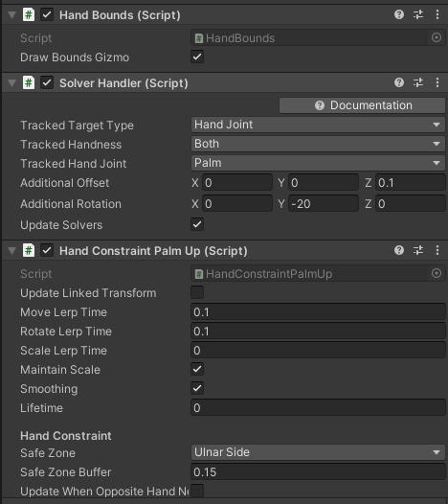Open presets for Hand Constraint Palm Up
This screenshot has height=504, width=448.
point(418,250)
